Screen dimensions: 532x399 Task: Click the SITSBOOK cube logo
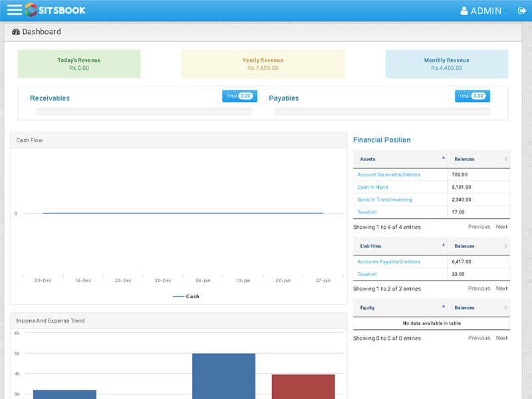tap(31, 10)
